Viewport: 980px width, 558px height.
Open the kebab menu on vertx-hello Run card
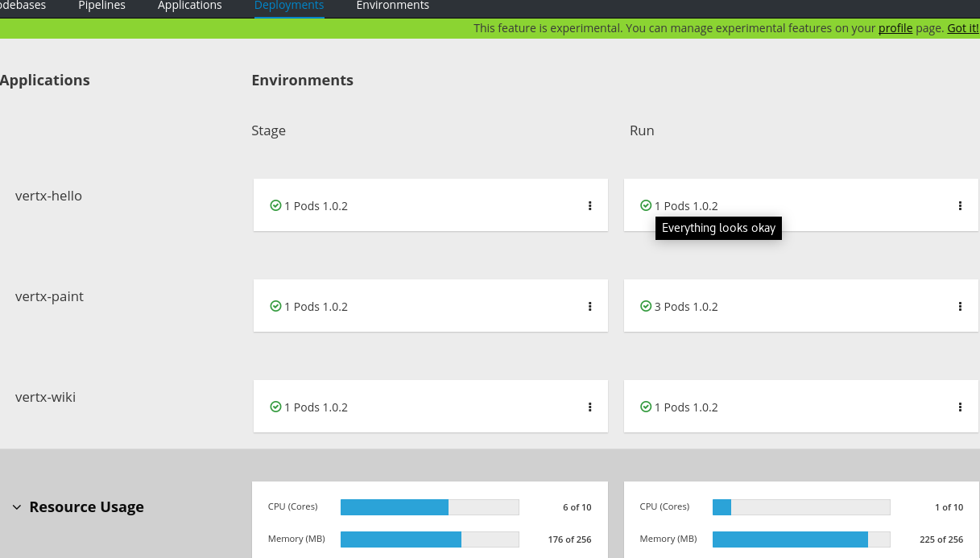tap(960, 205)
